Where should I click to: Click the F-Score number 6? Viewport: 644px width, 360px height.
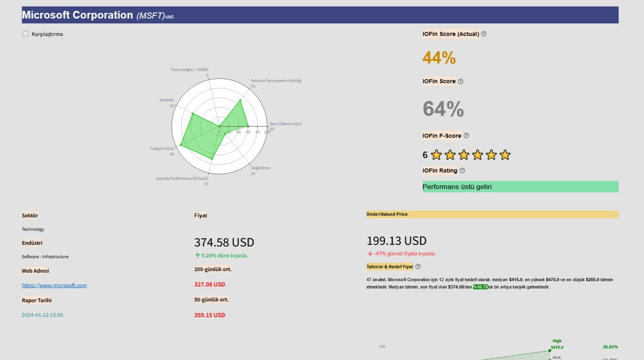tap(425, 155)
